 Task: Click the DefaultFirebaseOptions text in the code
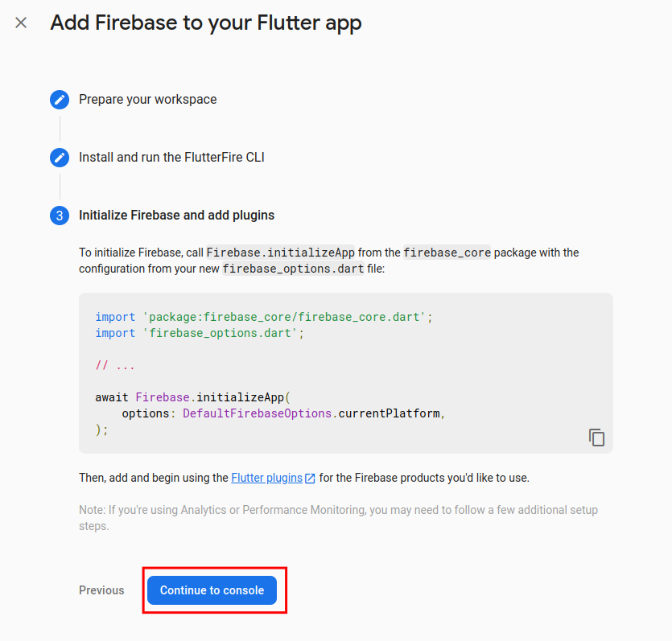point(258,413)
